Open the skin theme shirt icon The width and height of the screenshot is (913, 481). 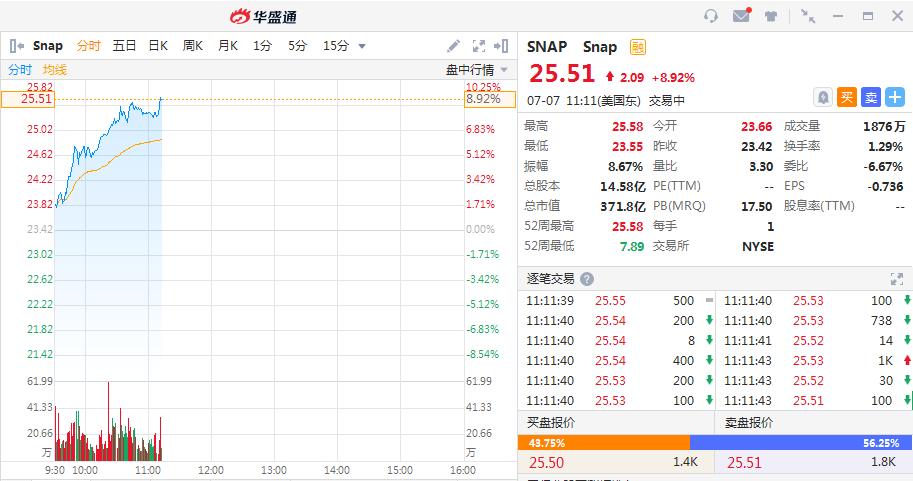coord(771,16)
